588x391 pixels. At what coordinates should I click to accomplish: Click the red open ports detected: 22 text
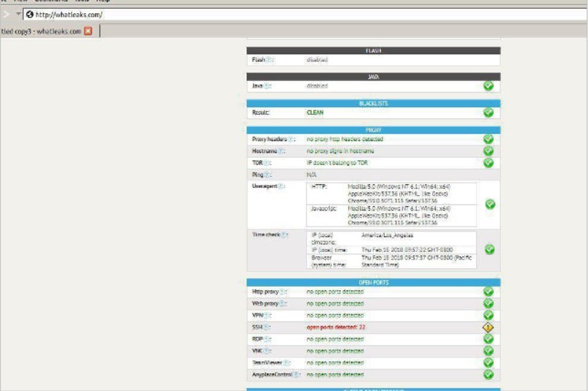pos(336,327)
